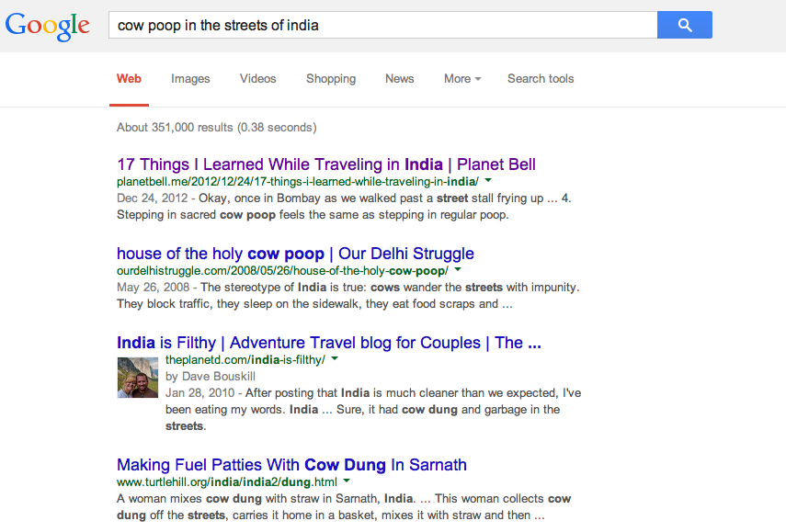Switch to the Images tab
This screenshot has height=532, width=786.
190,79
